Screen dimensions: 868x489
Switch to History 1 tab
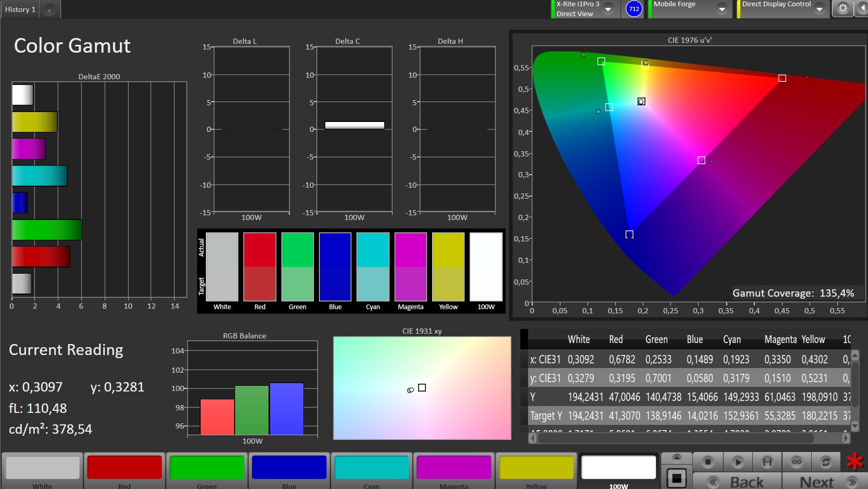20,9
